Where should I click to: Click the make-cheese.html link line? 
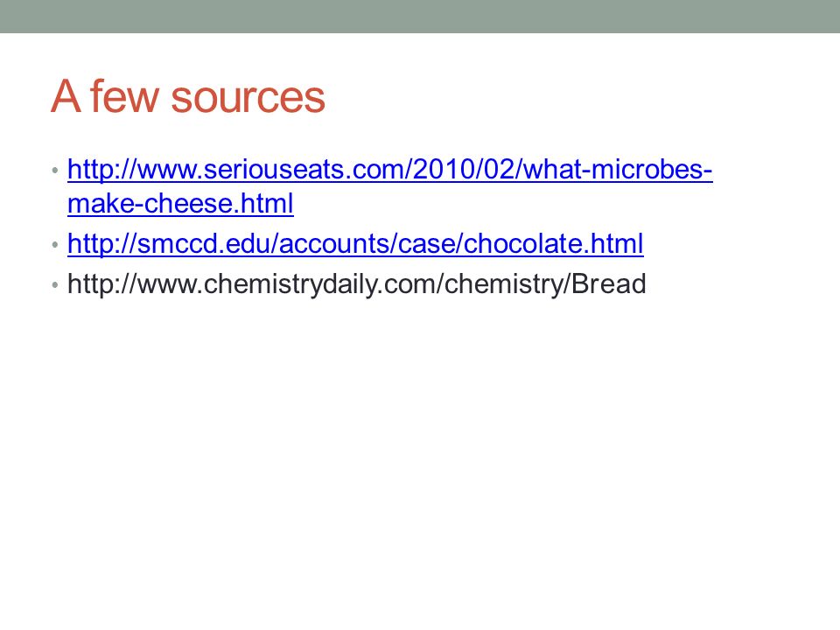tap(180, 204)
